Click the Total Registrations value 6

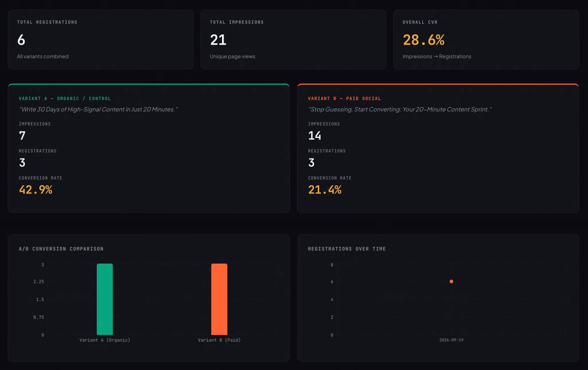point(21,40)
